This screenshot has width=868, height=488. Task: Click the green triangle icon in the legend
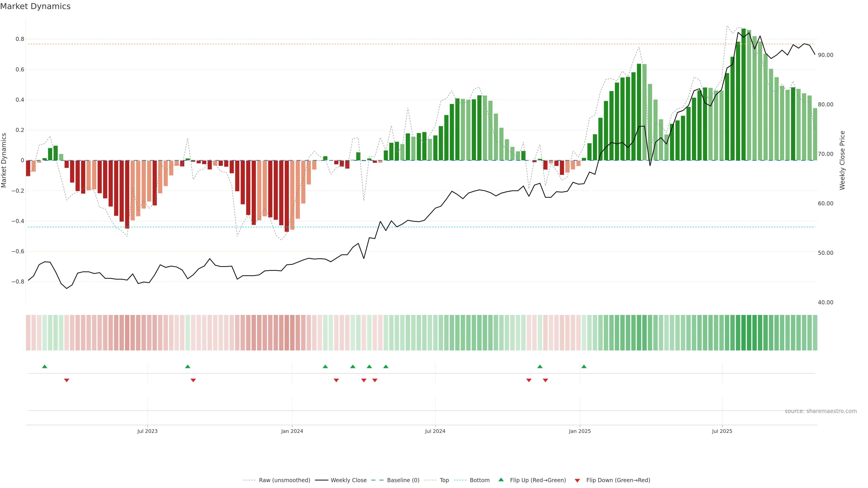(501, 480)
